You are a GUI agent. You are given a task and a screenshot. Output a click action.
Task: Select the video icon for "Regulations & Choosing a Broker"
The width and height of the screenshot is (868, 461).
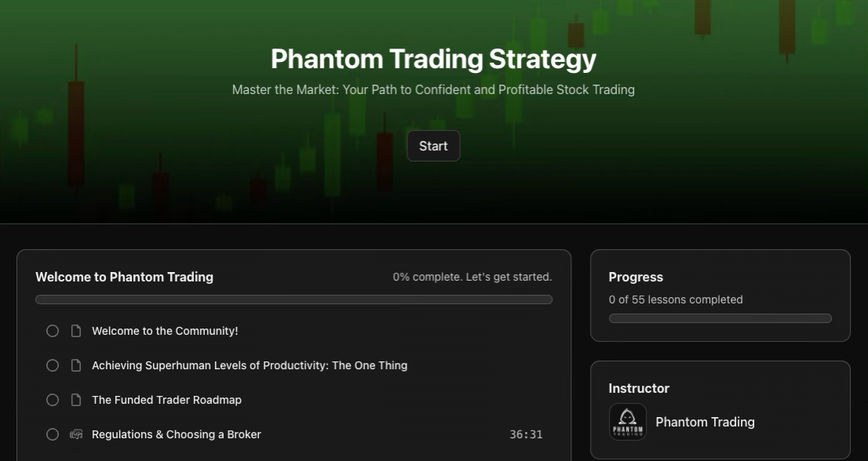click(x=75, y=434)
